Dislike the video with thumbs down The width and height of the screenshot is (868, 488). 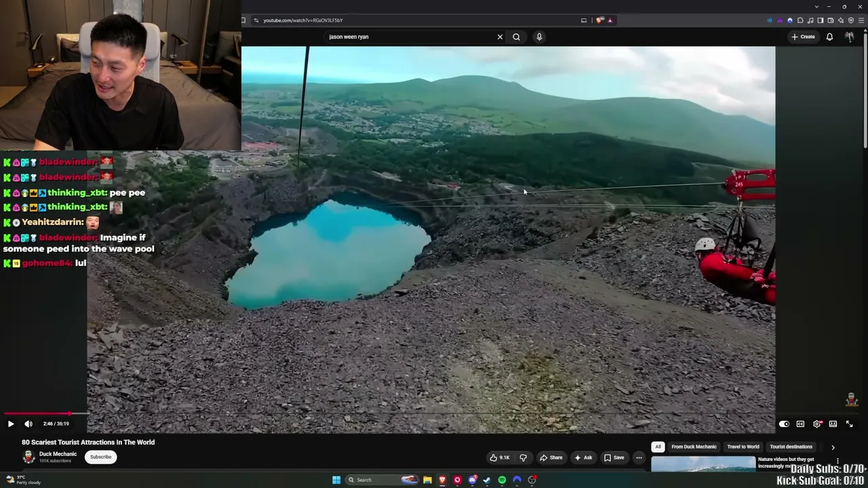[523, 457]
